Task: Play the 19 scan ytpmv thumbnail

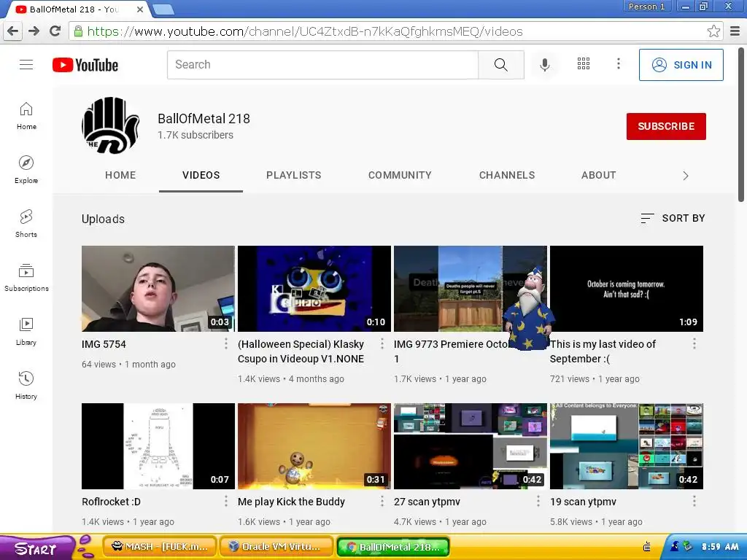Action: click(627, 446)
